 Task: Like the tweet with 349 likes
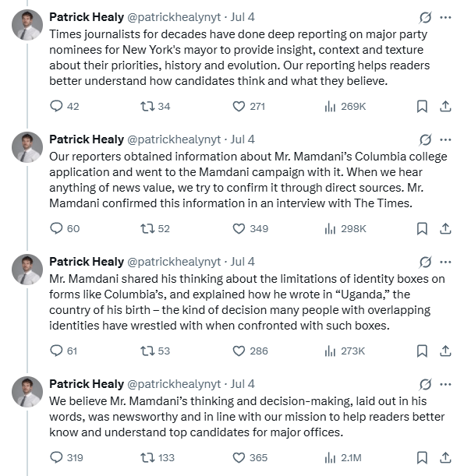point(250,229)
